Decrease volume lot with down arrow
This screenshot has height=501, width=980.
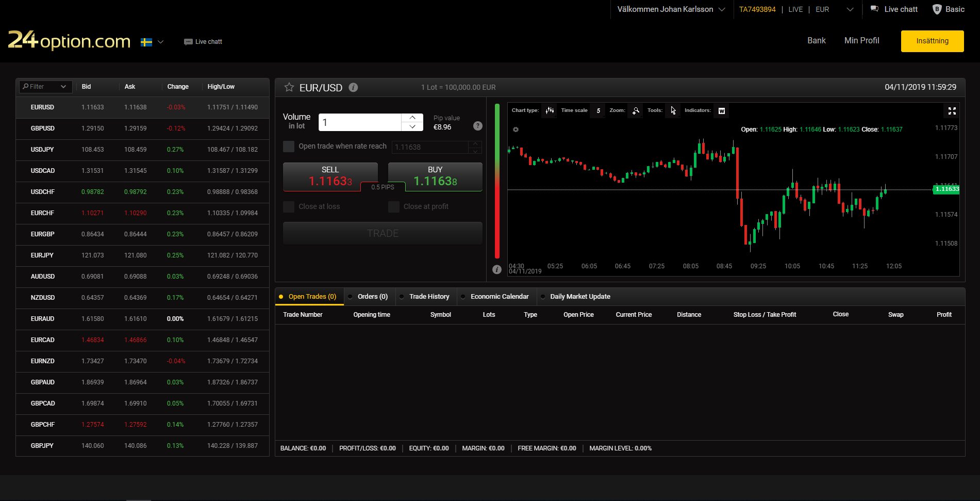(x=412, y=127)
